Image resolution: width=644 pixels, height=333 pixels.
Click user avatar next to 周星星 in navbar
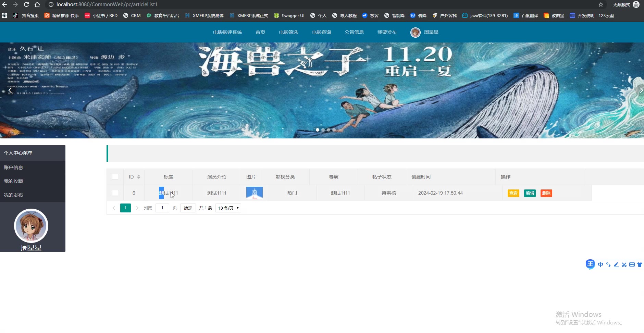(416, 33)
